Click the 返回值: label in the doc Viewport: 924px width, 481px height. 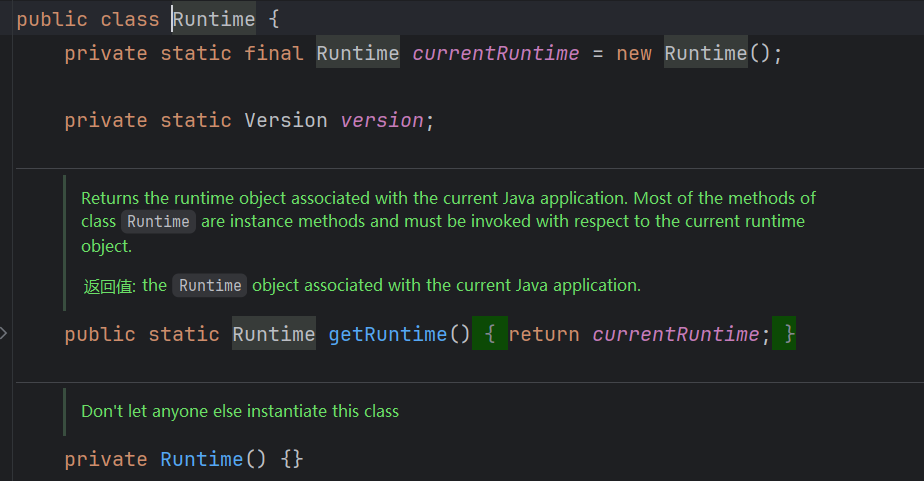(x=110, y=286)
